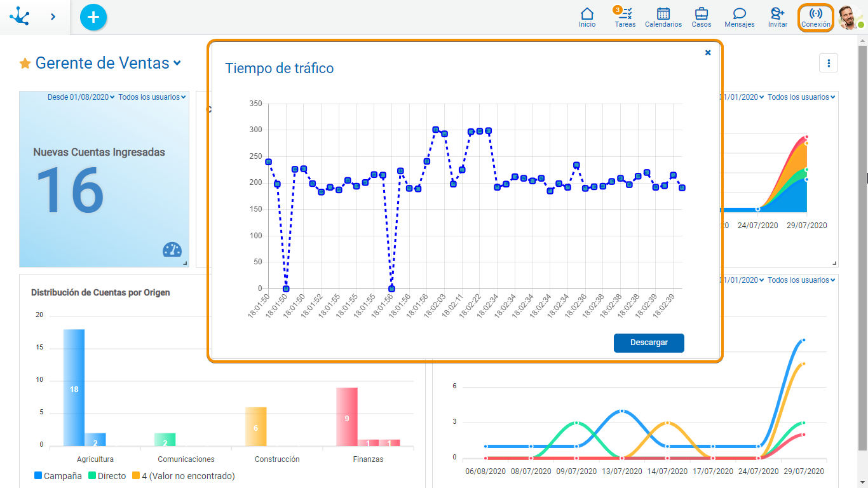Open Calendarios from the top bar

click(663, 17)
